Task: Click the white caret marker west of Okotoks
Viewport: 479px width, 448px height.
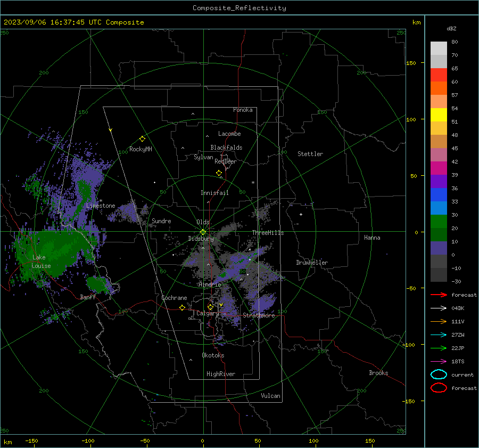Action: (191, 360)
